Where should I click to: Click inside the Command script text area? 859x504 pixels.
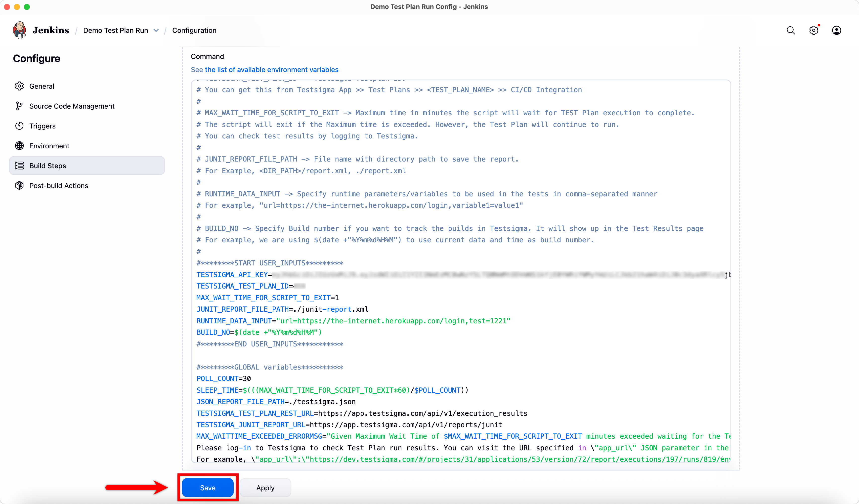[x=460, y=355]
